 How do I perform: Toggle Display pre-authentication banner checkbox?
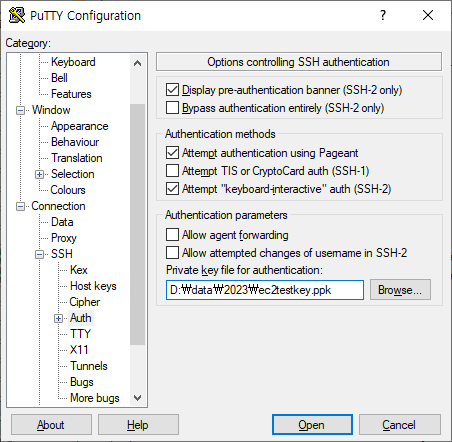[172, 90]
